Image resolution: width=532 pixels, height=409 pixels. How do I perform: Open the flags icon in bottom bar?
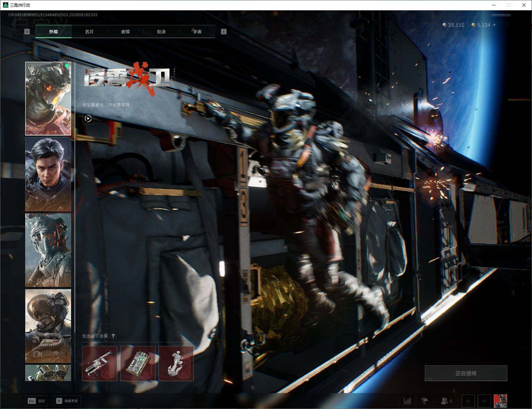tap(425, 401)
